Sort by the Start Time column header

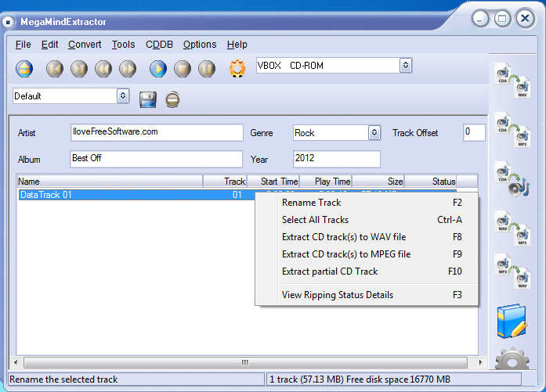273,182
